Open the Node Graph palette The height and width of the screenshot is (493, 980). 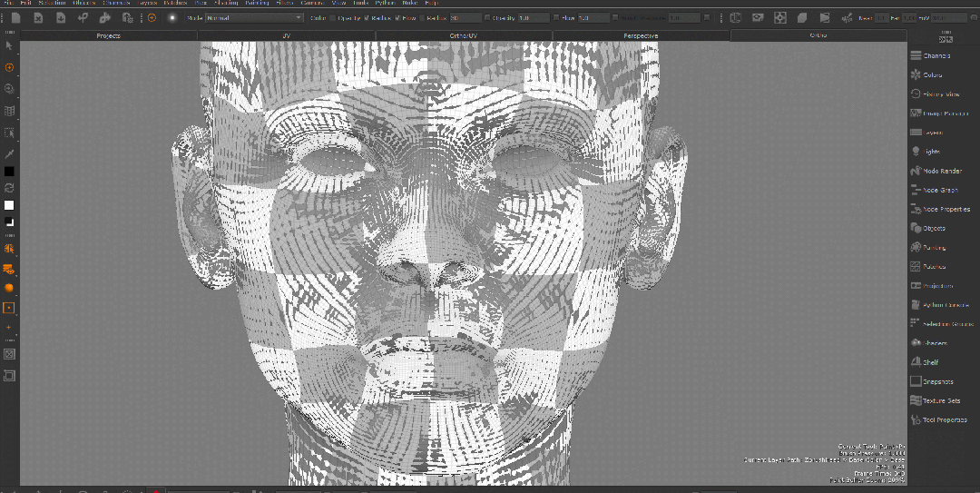point(935,190)
